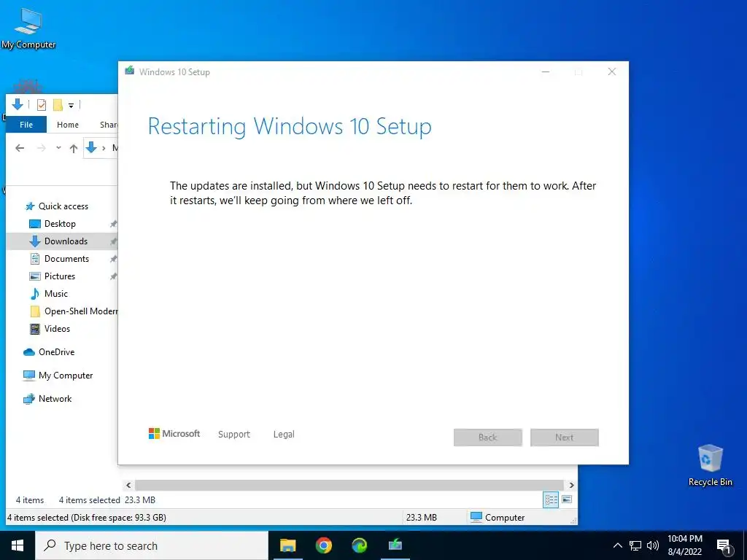Open the recent locations dropdown
The image size is (747, 560).
point(58,148)
